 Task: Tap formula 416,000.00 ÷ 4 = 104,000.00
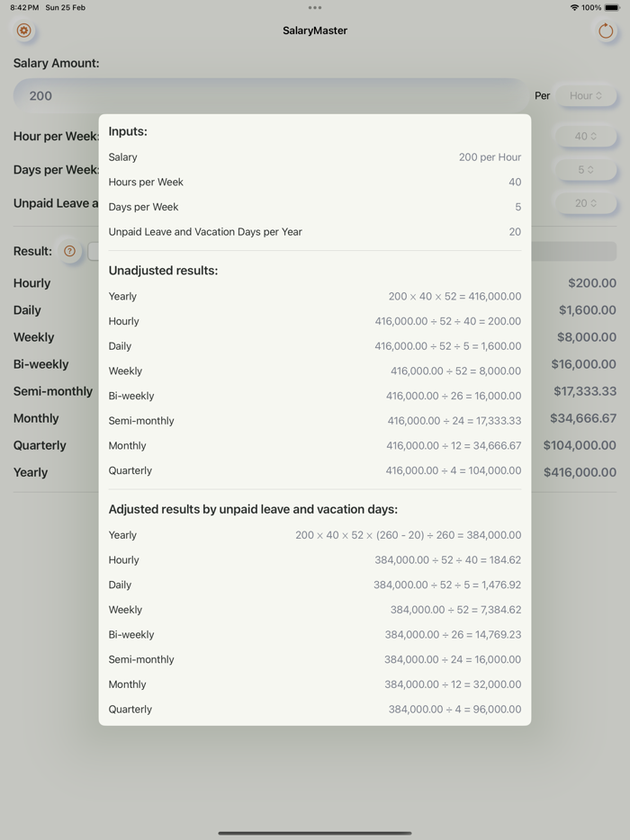[x=453, y=470]
